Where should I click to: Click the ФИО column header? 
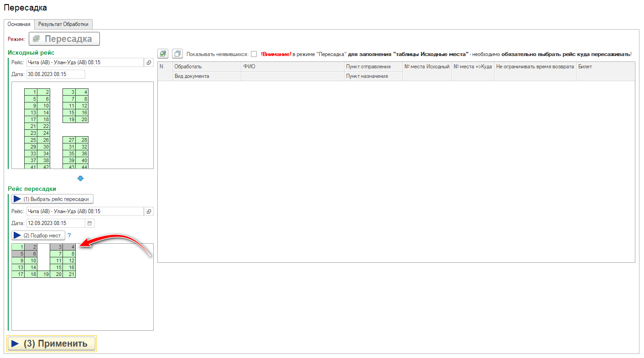(292, 66)
